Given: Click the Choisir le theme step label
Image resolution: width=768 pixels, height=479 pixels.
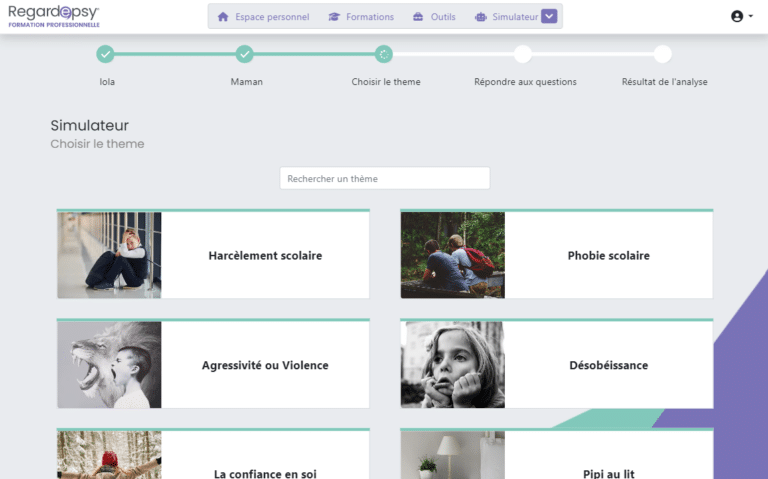Looking at the screenshot, I should 386,82.
